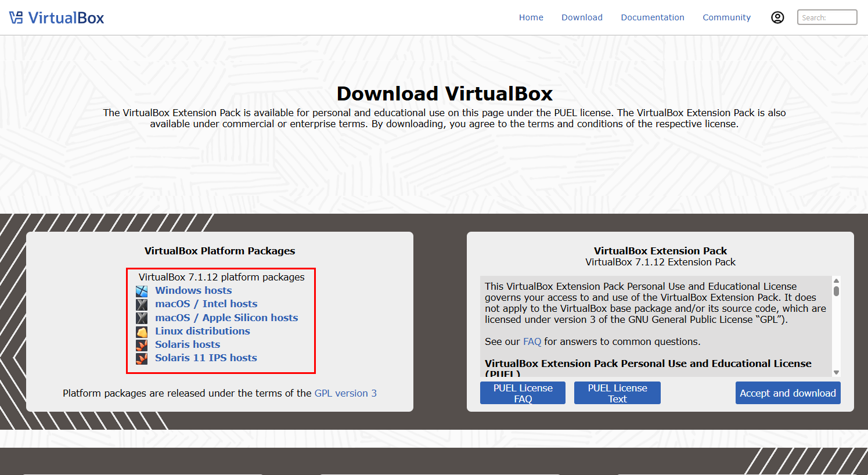Screen dimensions: 868x475
Task: Click the macOS Intel hosts icon
Action: pos(142,304)
